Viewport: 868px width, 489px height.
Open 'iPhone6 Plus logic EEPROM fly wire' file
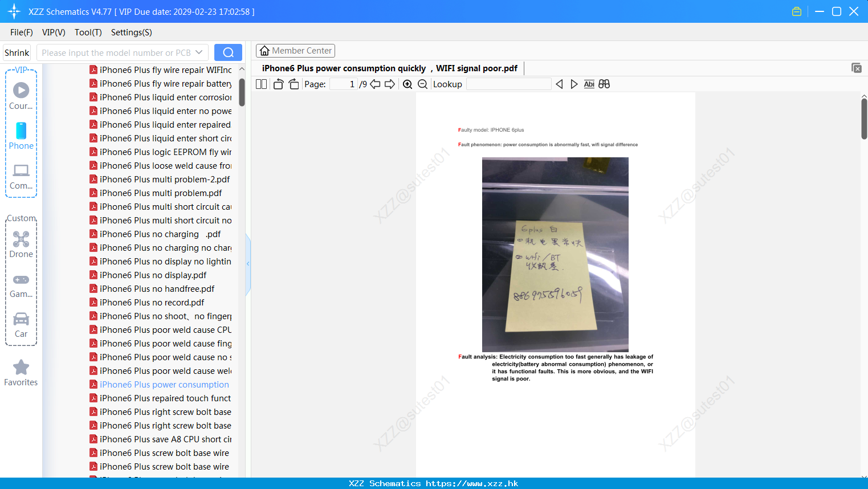[x=161, y=152]
